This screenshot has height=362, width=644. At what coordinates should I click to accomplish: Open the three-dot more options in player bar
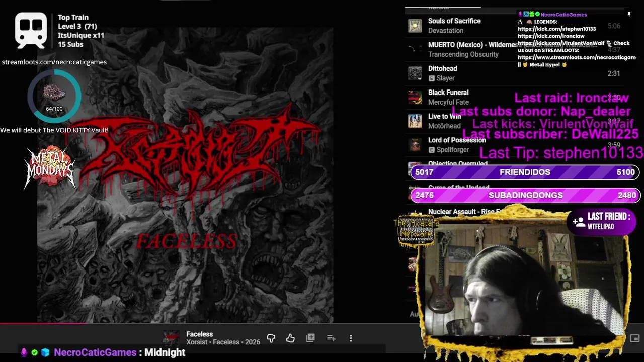click(x=351, y=338)
